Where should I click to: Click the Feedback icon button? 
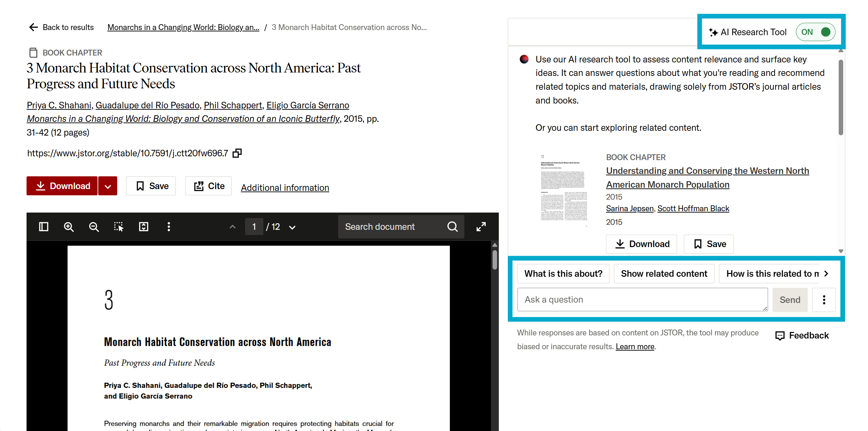point(802,335)
